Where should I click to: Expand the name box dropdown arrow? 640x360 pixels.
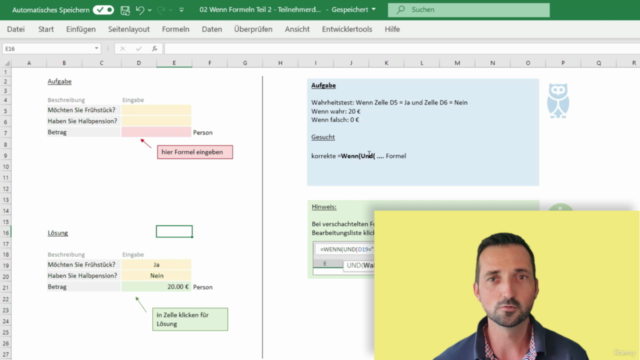coord(96,49)
